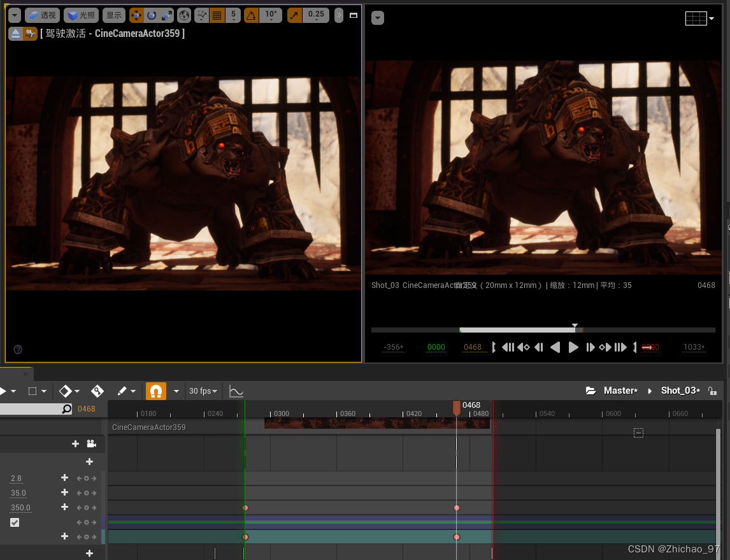Open the 光照 lit view mode menu

[x=81, y=15]
